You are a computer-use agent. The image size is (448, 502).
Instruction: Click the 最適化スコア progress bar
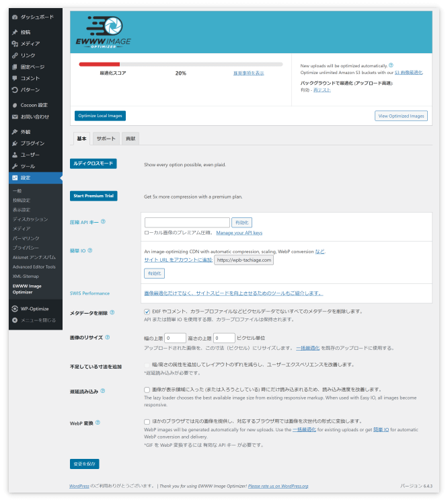point(181,65)
